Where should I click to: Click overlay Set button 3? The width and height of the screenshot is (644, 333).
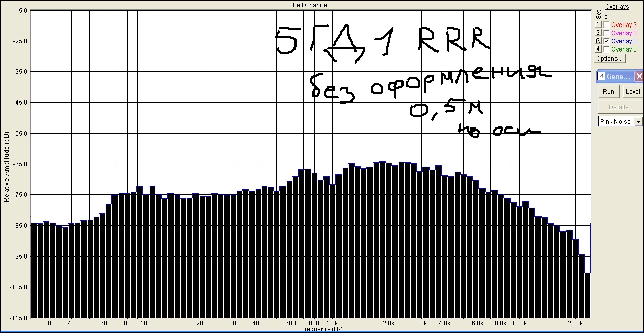[x=599, y=41]
